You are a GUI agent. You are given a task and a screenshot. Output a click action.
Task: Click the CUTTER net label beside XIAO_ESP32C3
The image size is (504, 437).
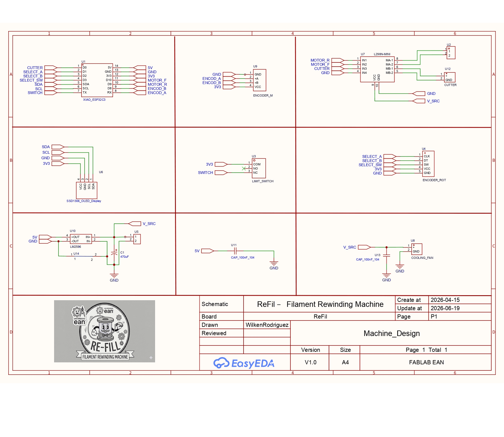coord(35,68)
